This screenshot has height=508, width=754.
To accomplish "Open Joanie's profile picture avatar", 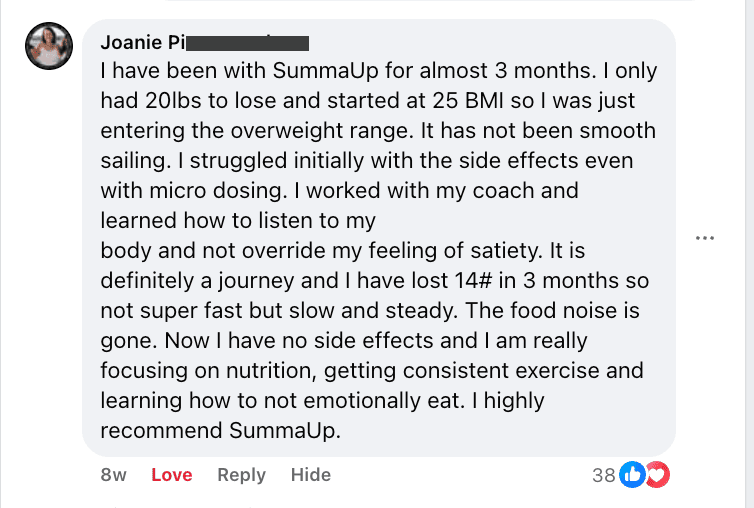I will click(50, 46).
